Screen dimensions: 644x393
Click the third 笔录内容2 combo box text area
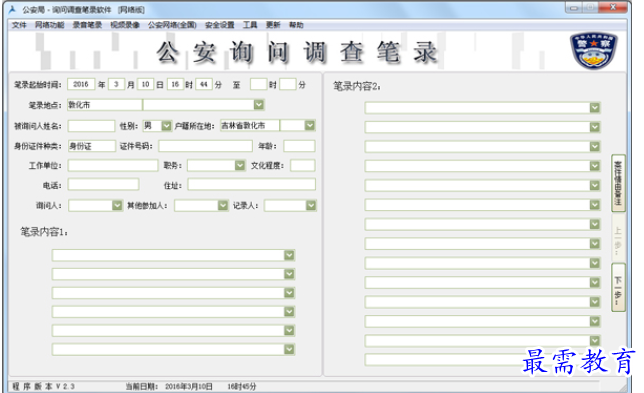(x=478, y=147)
